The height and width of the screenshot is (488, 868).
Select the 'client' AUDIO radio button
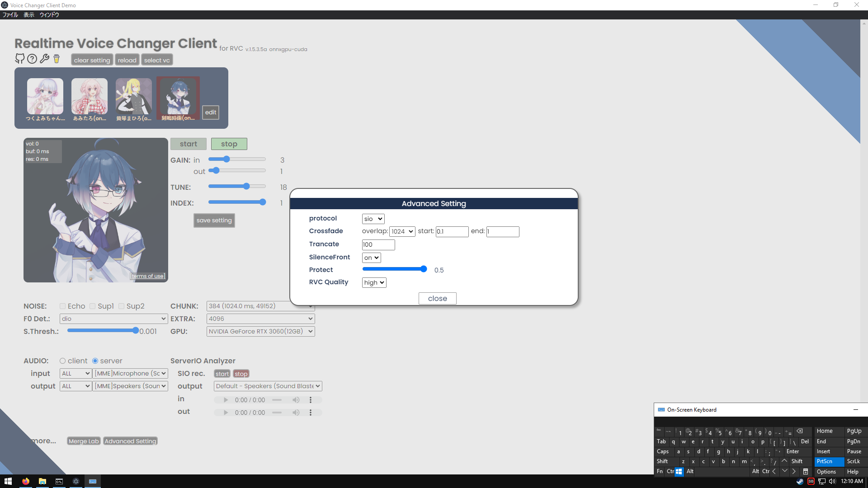click(62, 361)
